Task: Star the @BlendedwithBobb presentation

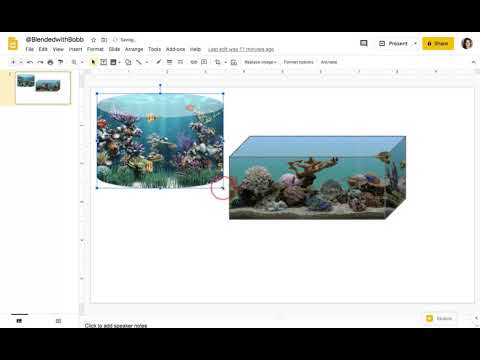Action: click(94, 40)
